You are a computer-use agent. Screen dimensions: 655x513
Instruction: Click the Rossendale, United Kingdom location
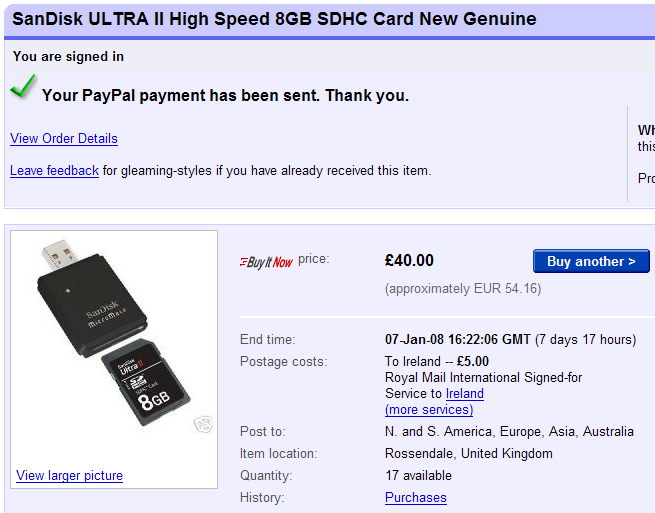tap(469, 453)
